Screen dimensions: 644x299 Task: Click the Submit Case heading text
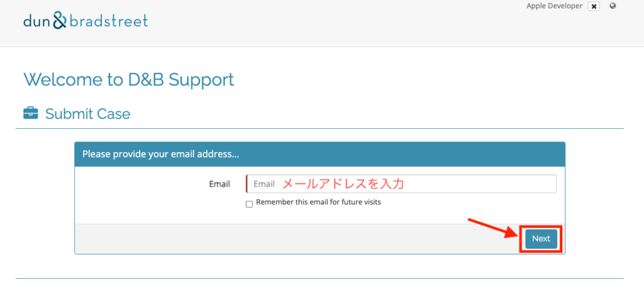coord(87,114)
